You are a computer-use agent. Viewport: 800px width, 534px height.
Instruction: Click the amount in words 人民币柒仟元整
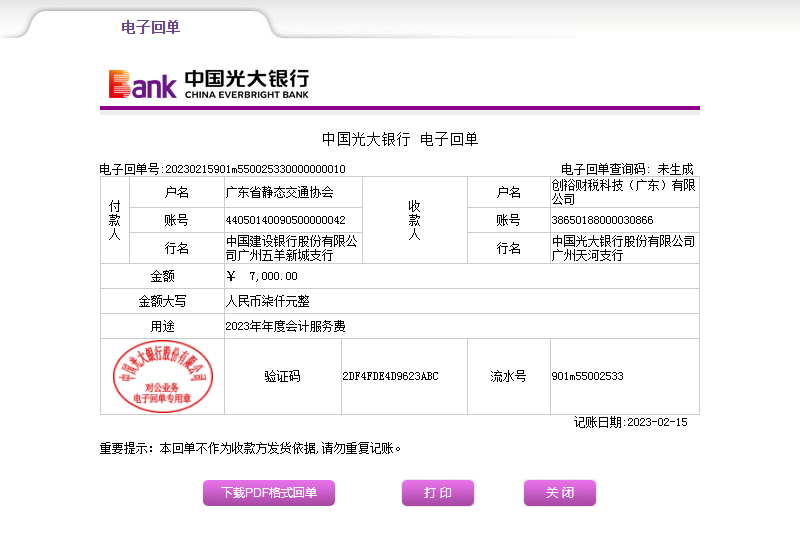[x=267, y=301]
